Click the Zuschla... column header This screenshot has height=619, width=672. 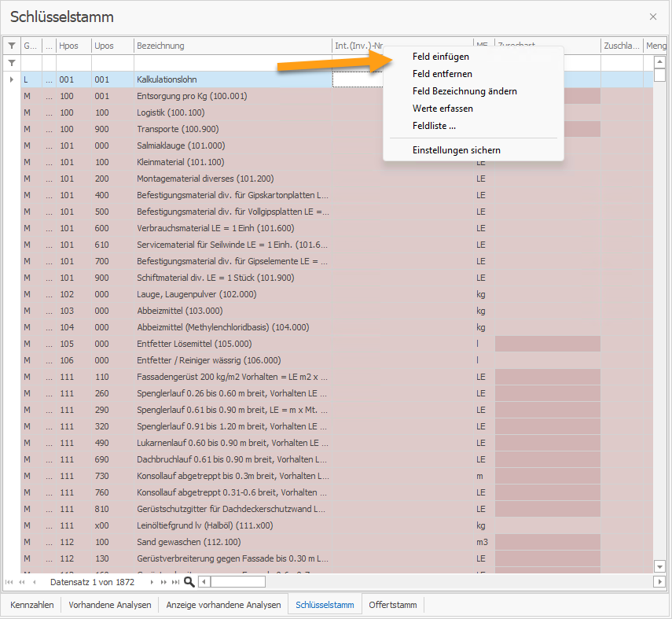(622, 46)
